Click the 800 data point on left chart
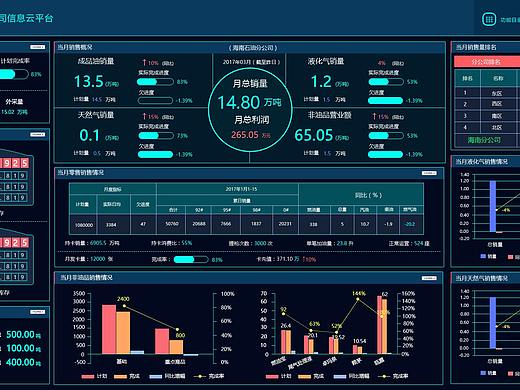Viewport: 520px width, 390px height. coord(177,329)
